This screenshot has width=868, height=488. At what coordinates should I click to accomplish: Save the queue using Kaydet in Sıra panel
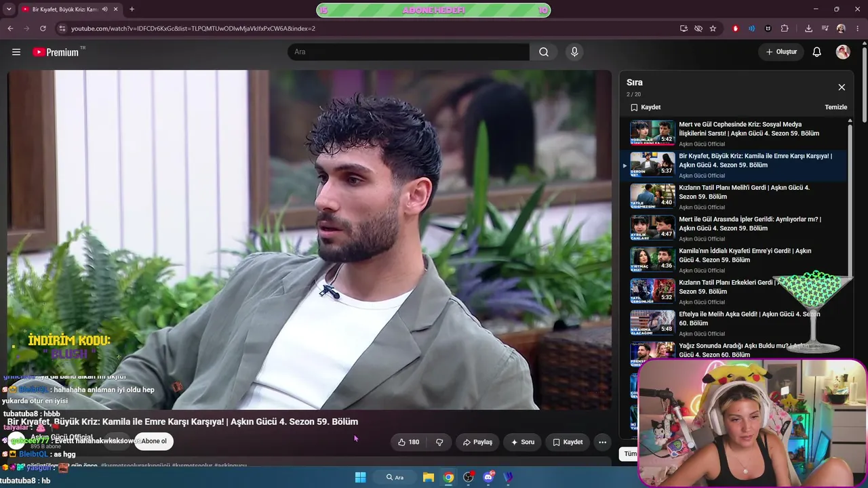pos(646,107)
